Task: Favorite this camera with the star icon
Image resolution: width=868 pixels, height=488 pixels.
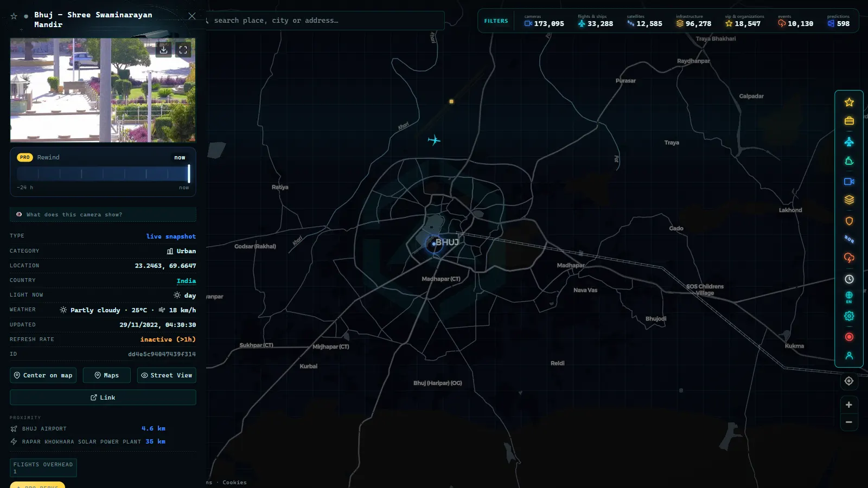Action: click(14, 16)
